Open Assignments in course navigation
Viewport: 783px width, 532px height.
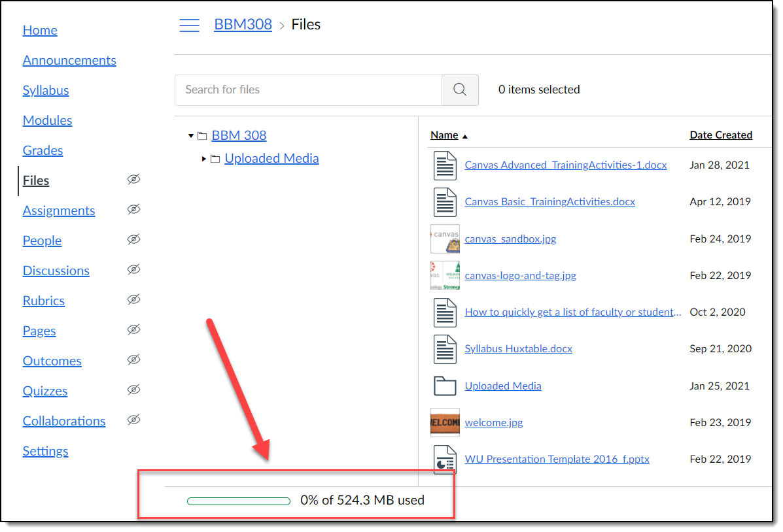(59, 210)
